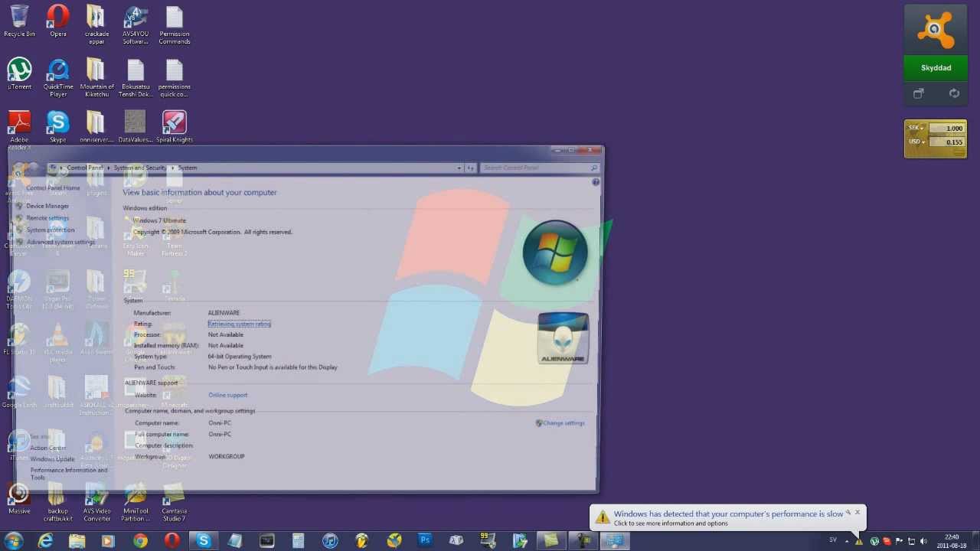
Task: Click the USD value 0.155 field
Action: (947, 142)
